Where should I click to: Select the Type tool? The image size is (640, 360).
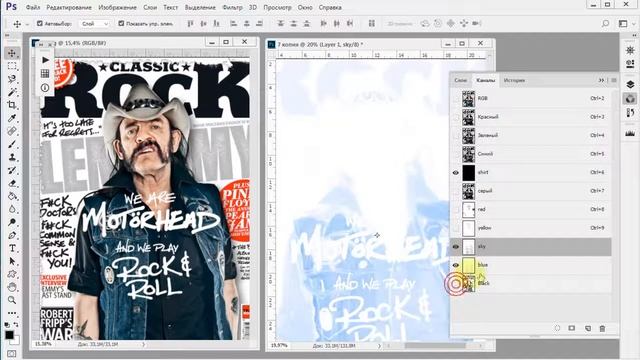tap(12, 248)
